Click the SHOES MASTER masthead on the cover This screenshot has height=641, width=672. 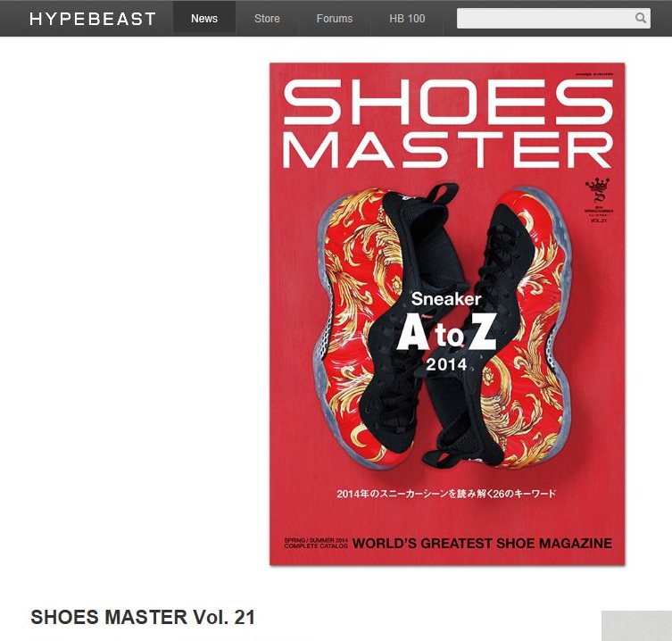[448, 124]
